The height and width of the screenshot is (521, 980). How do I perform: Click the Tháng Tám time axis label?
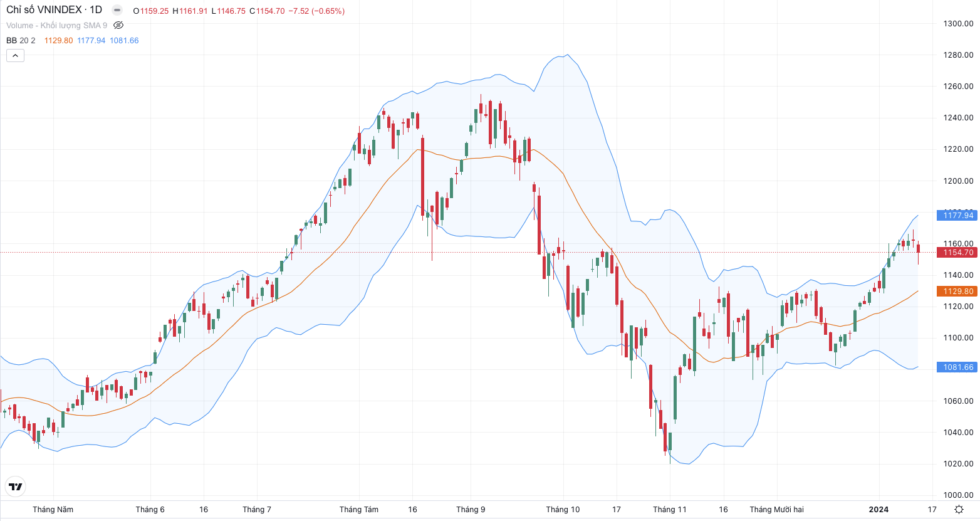click(359, 510)
